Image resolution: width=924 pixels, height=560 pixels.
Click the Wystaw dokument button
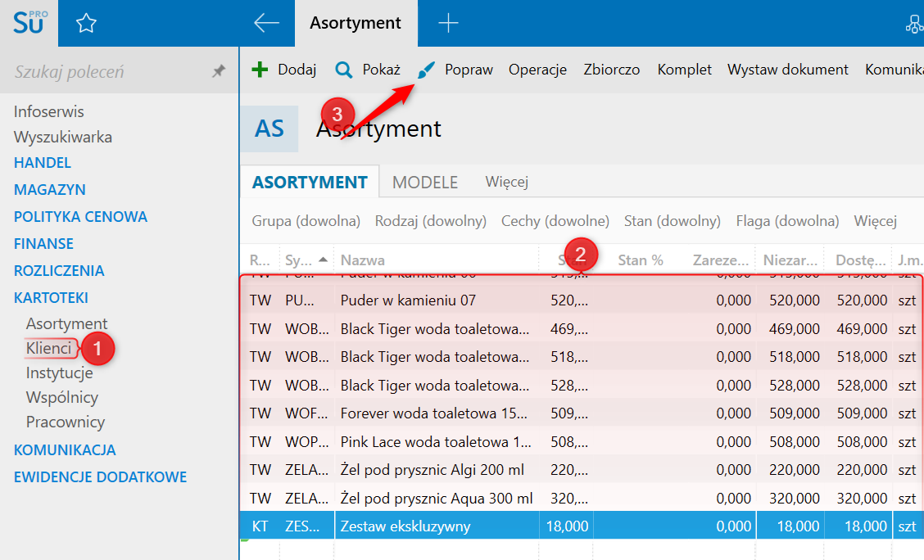787,70
